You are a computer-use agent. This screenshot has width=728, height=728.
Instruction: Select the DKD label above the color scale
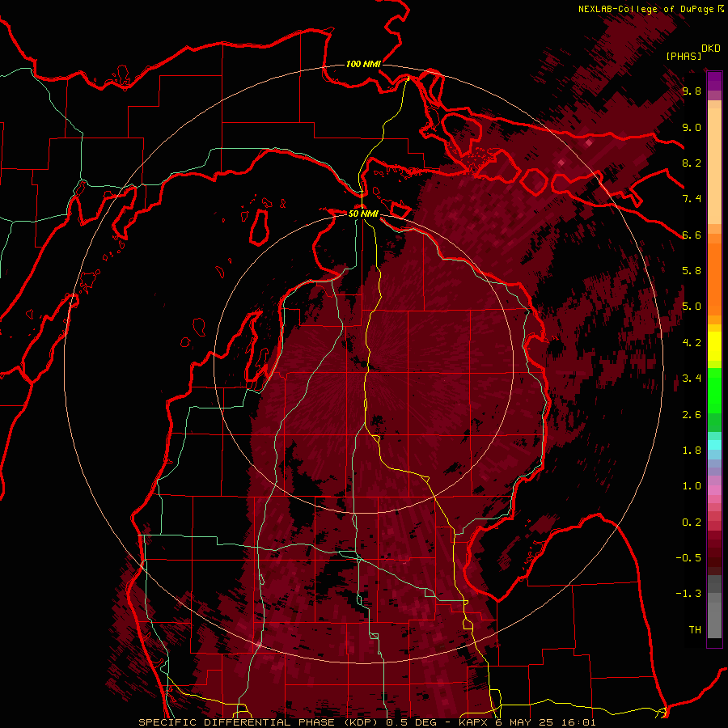coord(711,49)
